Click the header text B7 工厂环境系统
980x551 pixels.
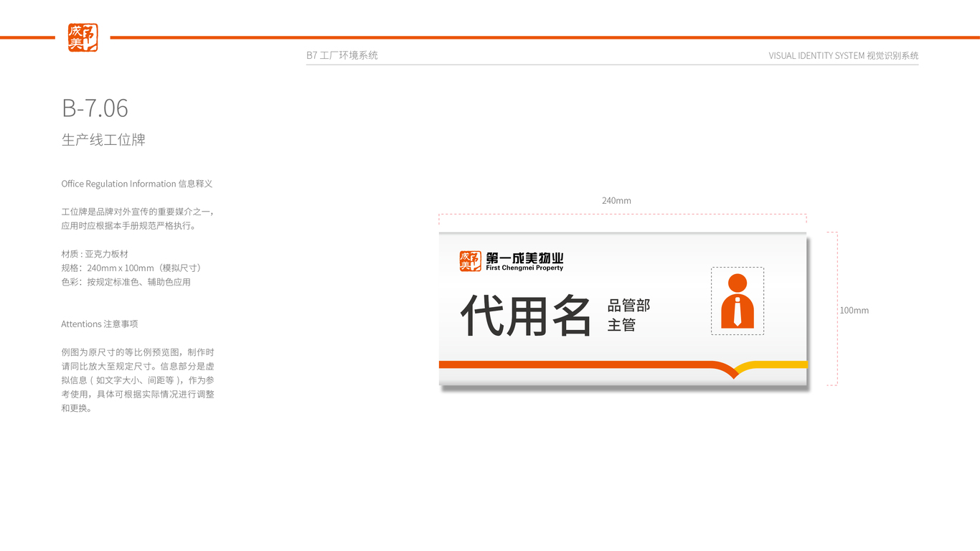click(x=342, y=55)
